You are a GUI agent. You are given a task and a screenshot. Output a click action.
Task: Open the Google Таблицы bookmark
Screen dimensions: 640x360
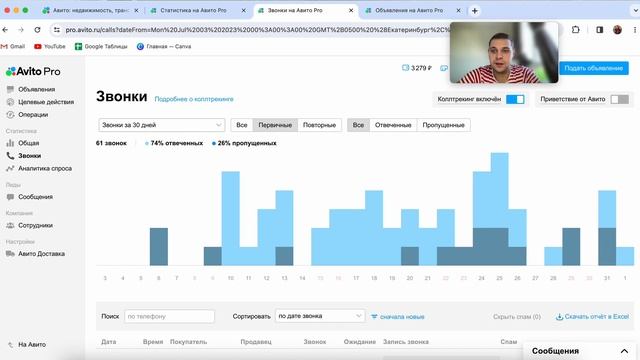(x=101, y=47)
